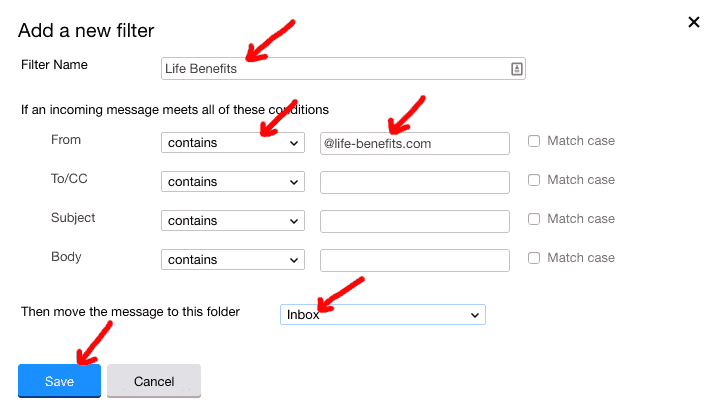Click the contact card icon in Filter Name field
The height and width of the screenshot is (414, 717).
coord(516,69)
